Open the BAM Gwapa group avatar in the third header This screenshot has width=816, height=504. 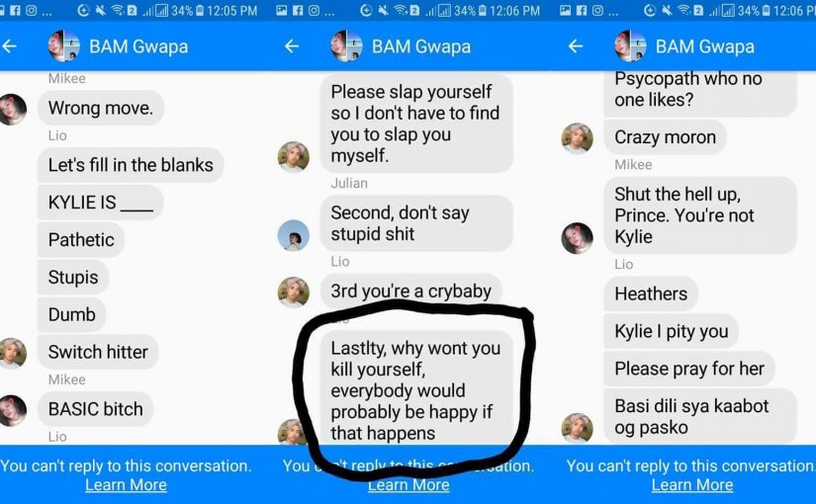[x=630, y=45]
